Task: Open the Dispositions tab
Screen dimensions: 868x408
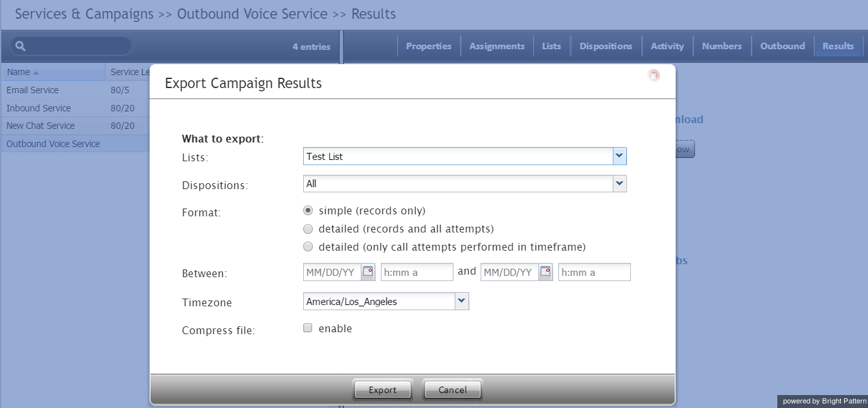Action: click(x=606, y=46)
